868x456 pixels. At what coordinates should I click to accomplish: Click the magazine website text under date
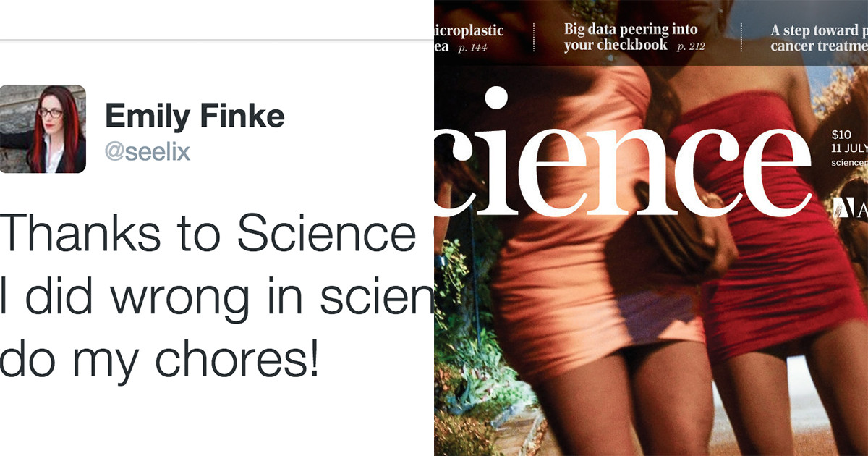coord(849,163)
